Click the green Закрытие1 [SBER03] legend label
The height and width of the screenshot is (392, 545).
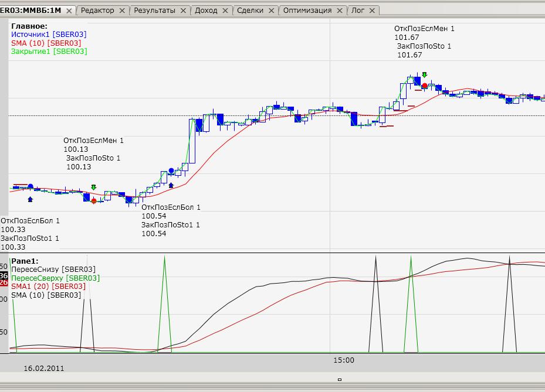pyautogui.click(x=49, y=51)
